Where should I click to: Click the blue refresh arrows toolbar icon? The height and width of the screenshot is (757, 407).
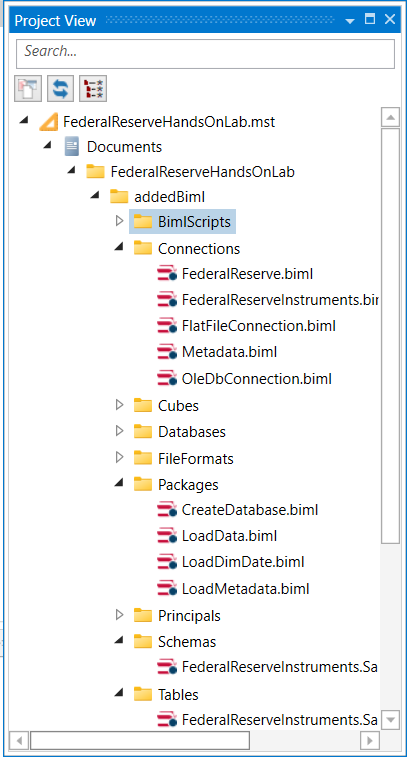60,89
